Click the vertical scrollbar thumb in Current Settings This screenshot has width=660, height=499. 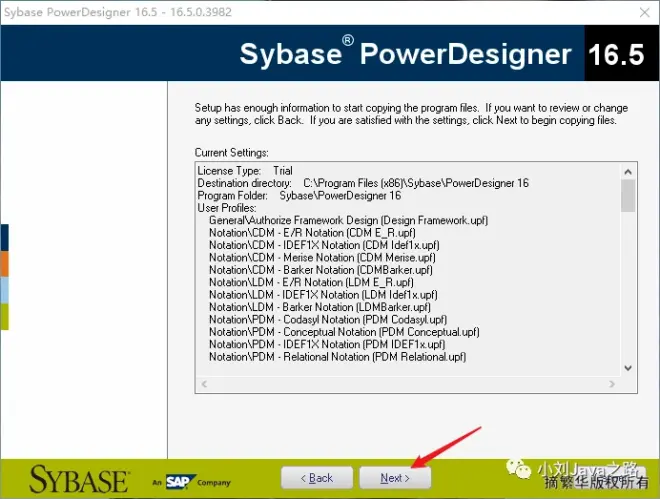tap(628, 196)
